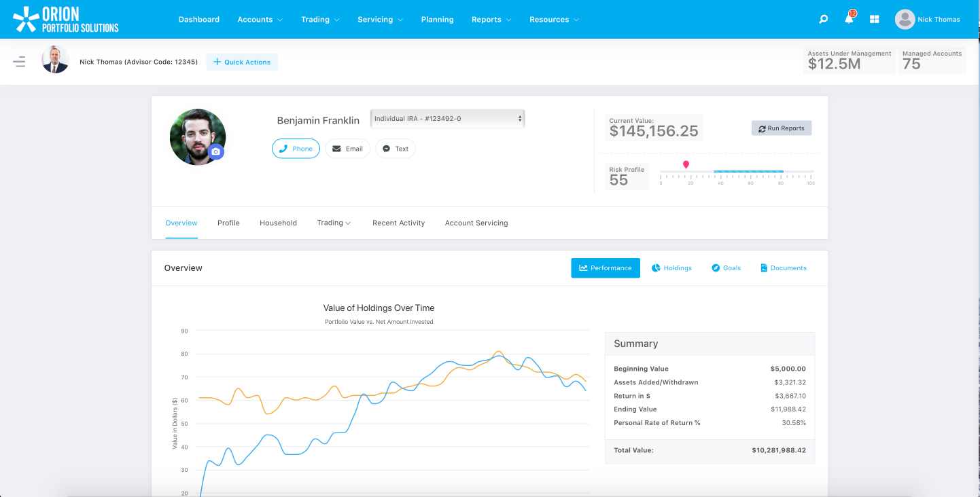Image resolution: width=980 pixels, height=497 pixels.
Task: Click the camera icon on Benjamin's photo
Action: tap(216, 152)
